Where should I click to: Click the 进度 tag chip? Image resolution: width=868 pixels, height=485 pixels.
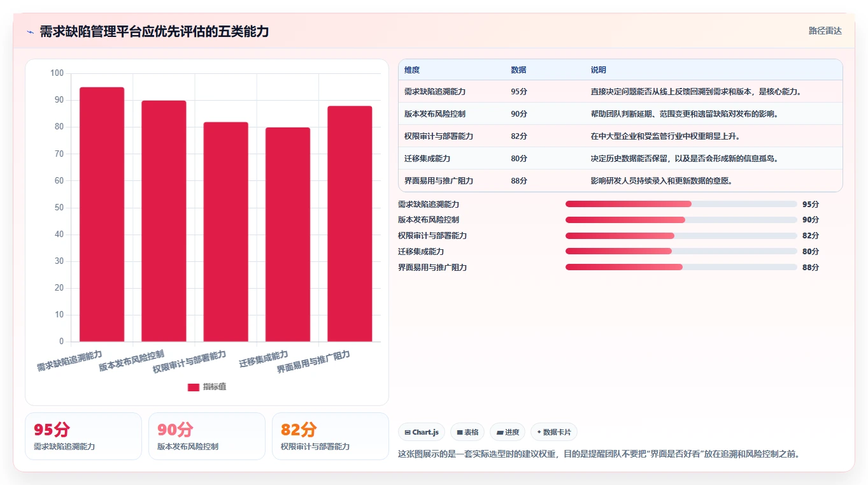pyautogui.click(x=508, y=432)
